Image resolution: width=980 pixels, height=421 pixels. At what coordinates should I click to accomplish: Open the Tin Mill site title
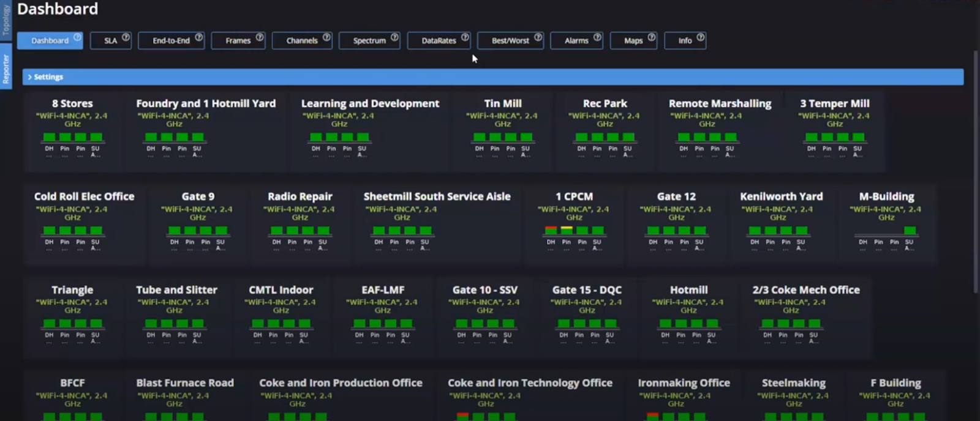click(x=502, y=103)
